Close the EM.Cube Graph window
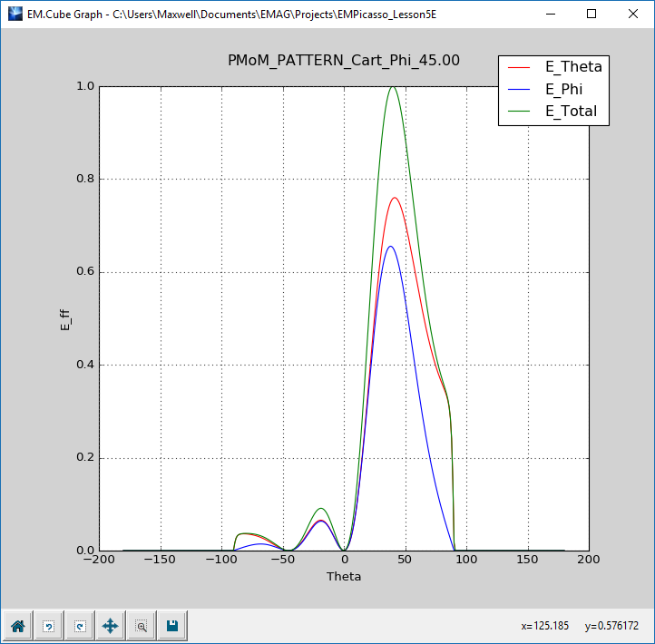 pos(633,14)
